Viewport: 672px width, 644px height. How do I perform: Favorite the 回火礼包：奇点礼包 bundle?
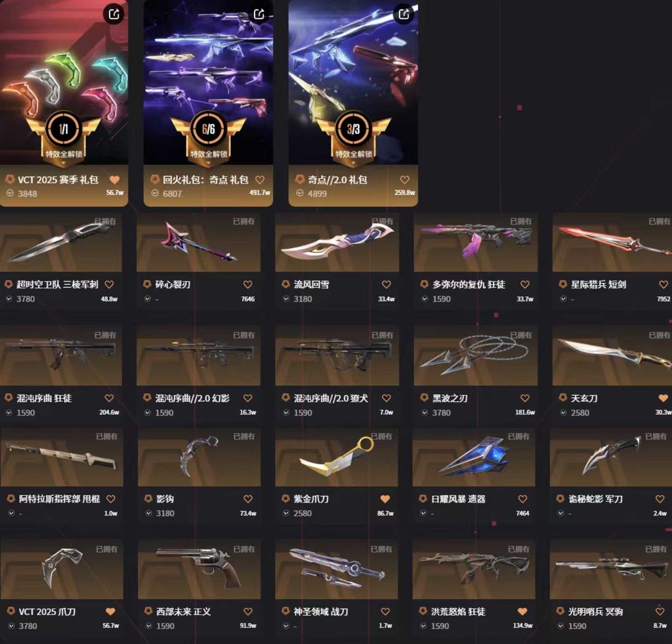click(259, 180)
